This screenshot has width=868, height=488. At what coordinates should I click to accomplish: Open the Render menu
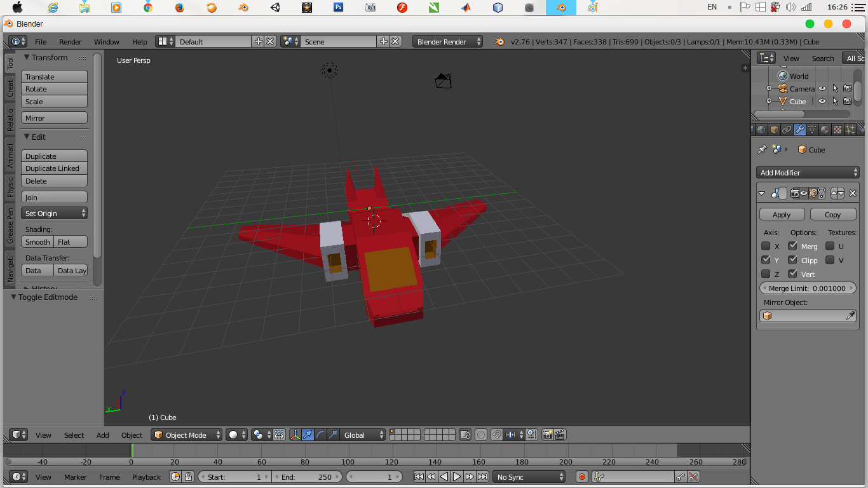coord(70,41)
